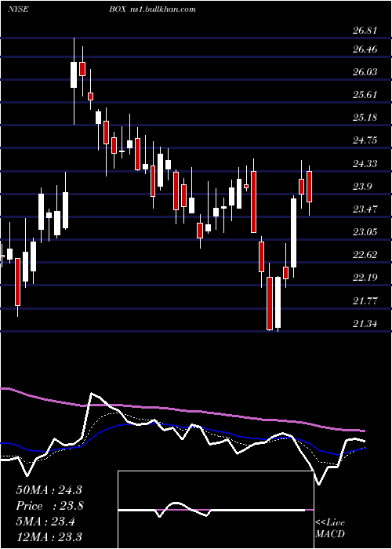Click the 23.9 price label
392x549 pixels.
pos(362,187)
